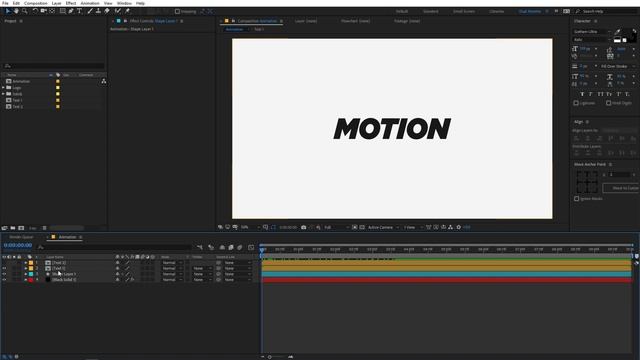Open the Composition menu
The image size is (640, 360).
[x=36, y=3]
